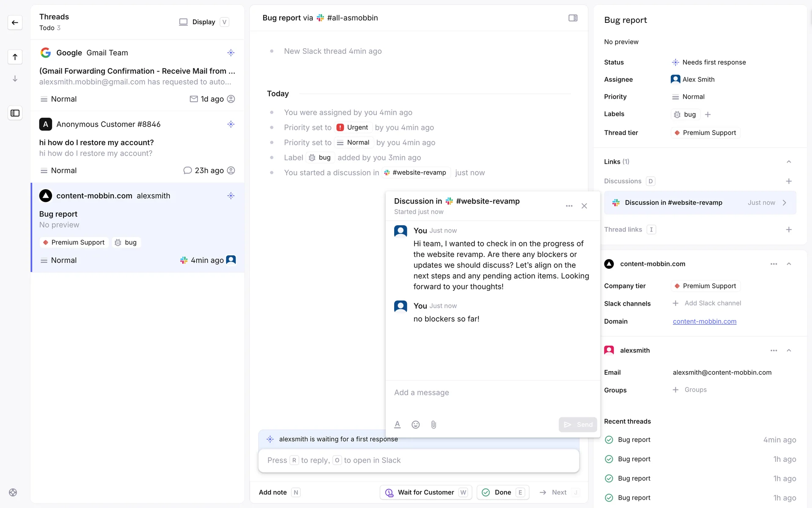Viewport: 812px width, 508px height.
Task: Open discussion more options menu
Action: pyautogui.click(x=569, y=206)
